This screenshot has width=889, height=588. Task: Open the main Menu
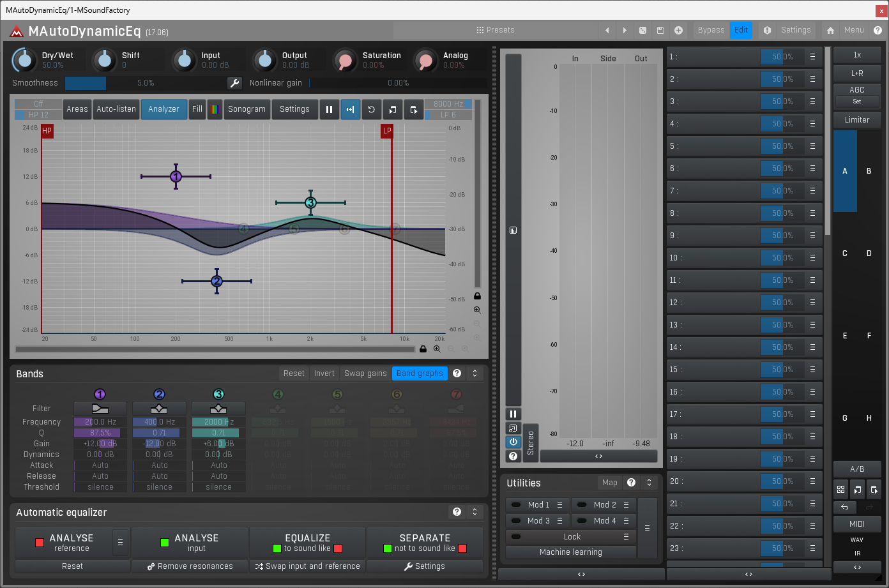(854, 30)
